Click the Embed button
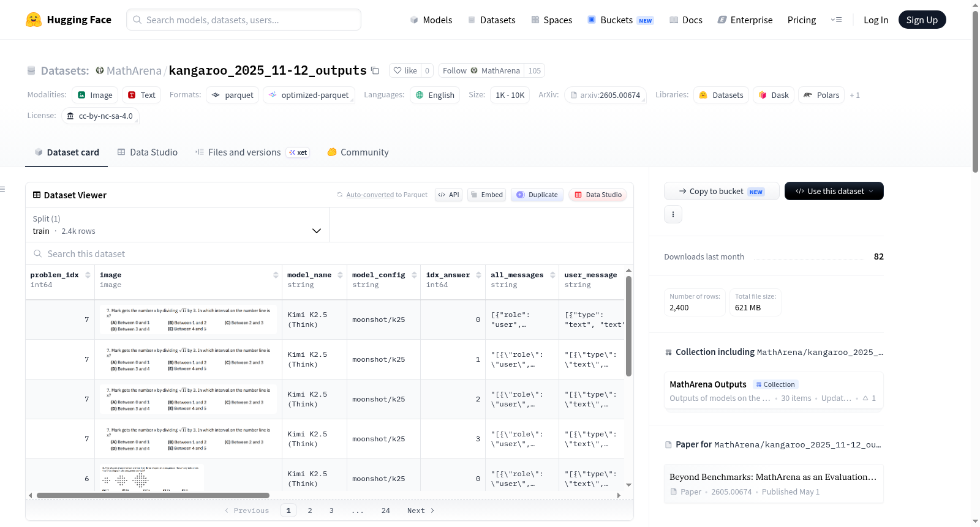 click(x=486, y=195)
